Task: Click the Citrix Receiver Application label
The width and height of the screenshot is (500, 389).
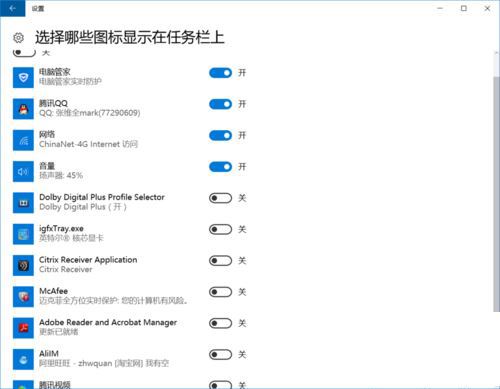Action: (x=88, y=260)
